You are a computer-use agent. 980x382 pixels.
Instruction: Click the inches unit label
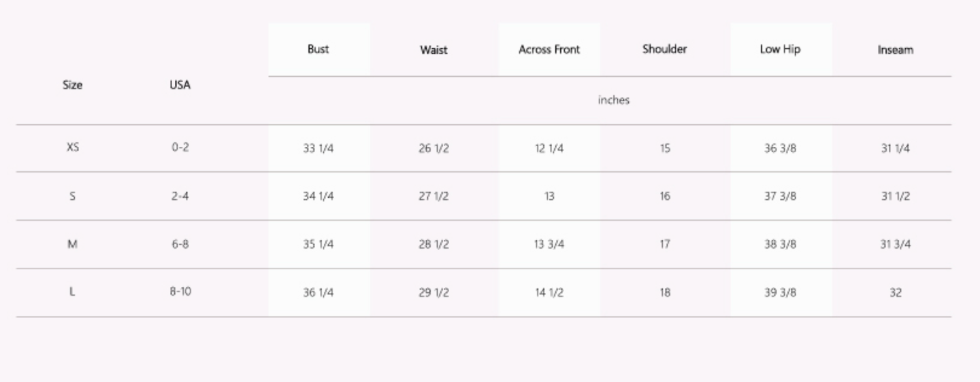[x=614, y=100]
